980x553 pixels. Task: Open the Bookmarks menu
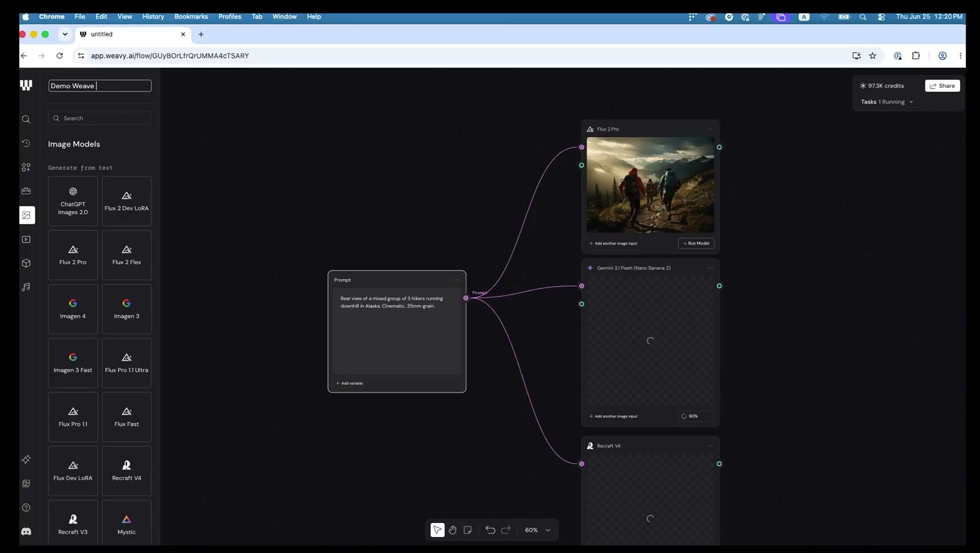(191, 17)
